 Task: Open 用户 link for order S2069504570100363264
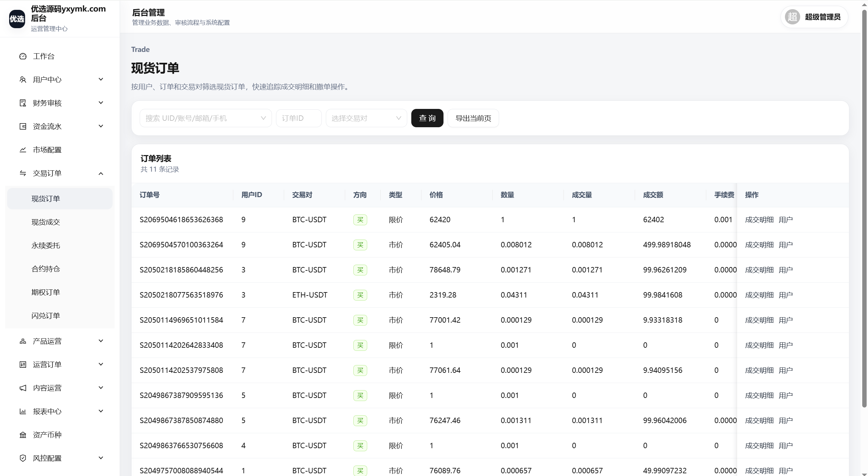[x=786, y=245]
